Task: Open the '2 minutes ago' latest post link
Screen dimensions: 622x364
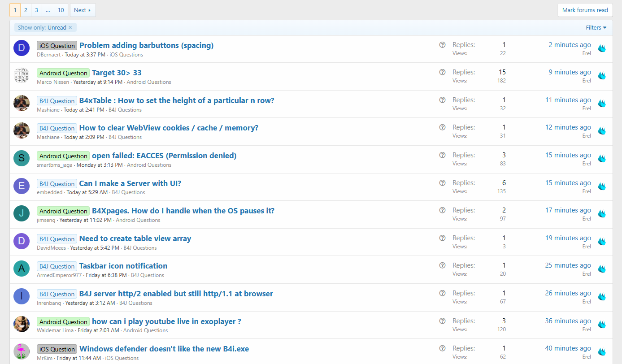Action: pyautogui.click(x=570, y=45)
